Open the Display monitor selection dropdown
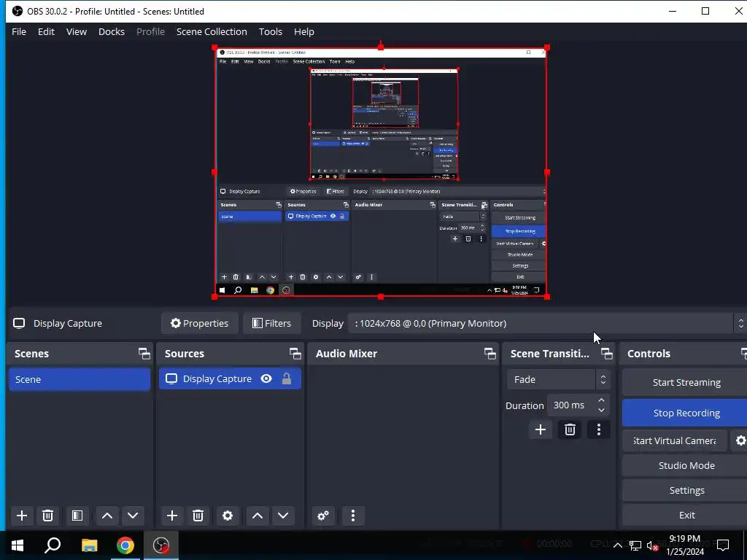Viewport: 747px width, 560px height. (x=547, y=323)
